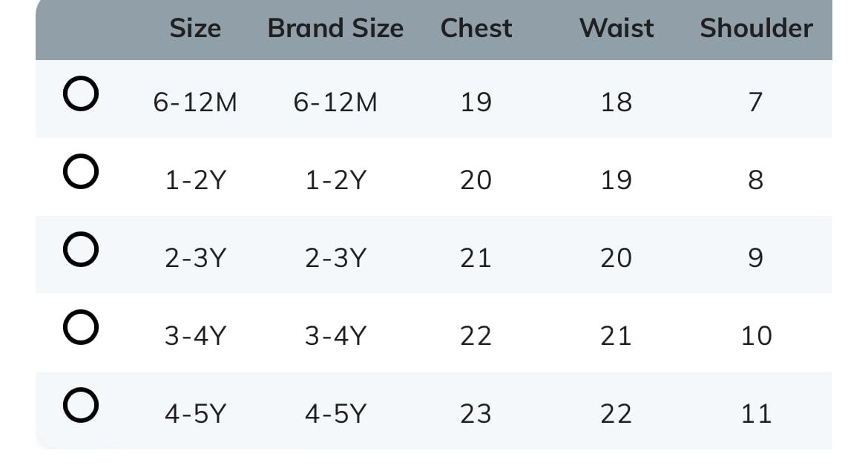Click waist value 20 in 2-3Y row
Viewport: 868px width, 474px height.
(x=617, y=258)
